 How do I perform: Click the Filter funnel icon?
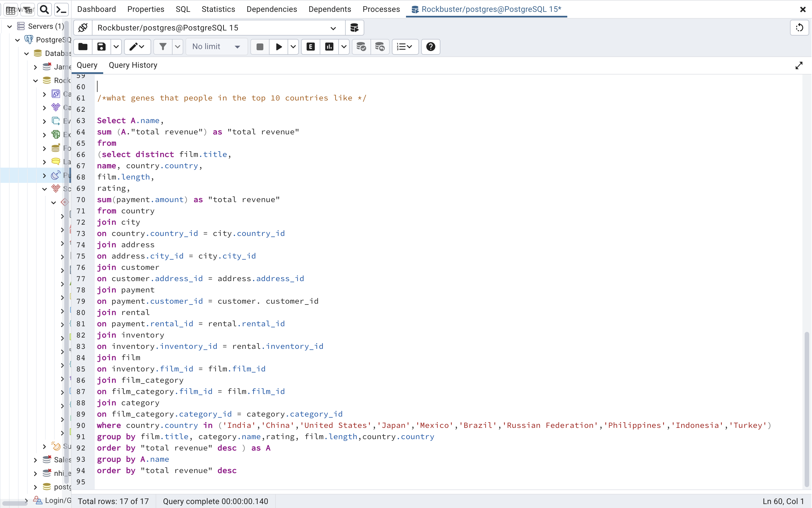click(163, 46)
